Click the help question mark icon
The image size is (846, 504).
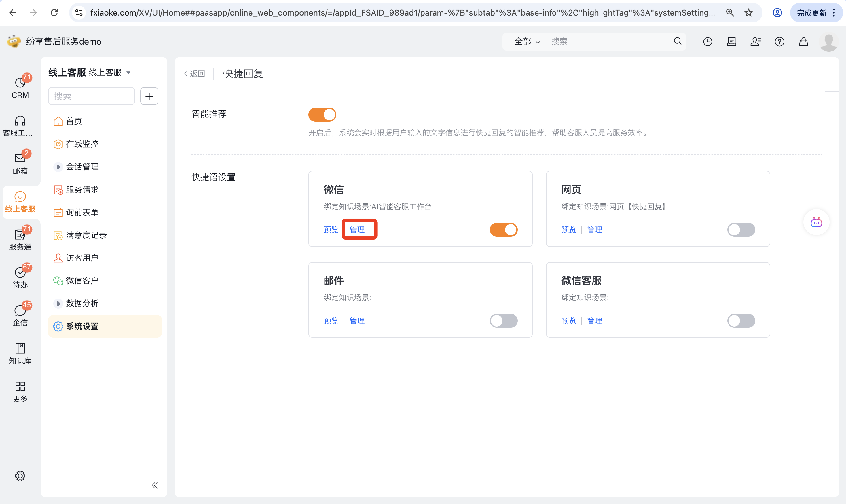tap(779, 42)
